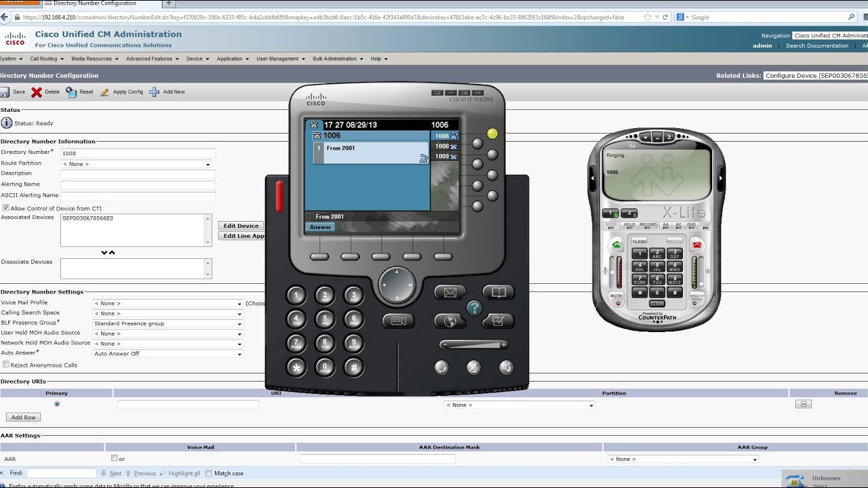
Task: Click the Services globe button on Cisco phone
Action: click(450, 321)
